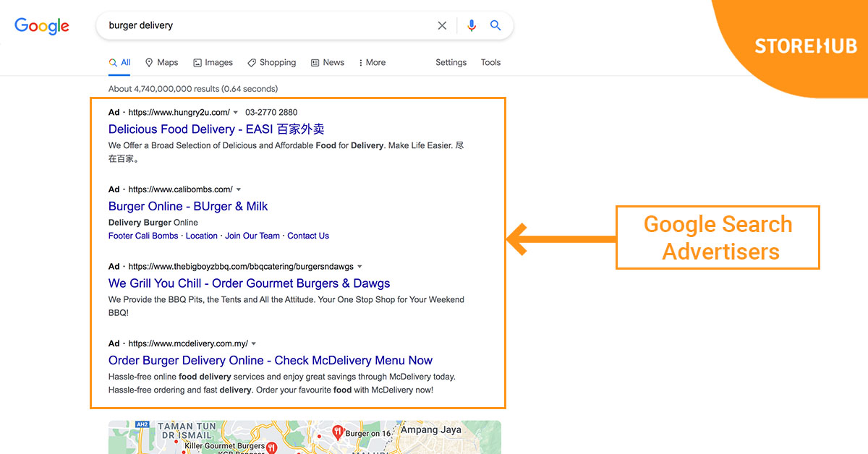Click the https://www.hungry2u.com/ URL text

pyautogui.click(x=179, y=113)
